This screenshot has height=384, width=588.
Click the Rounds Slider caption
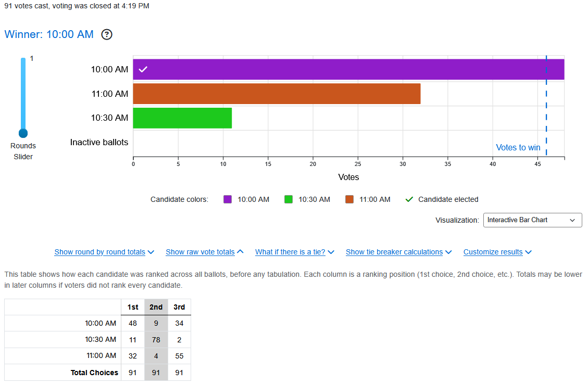pos(23,151)
